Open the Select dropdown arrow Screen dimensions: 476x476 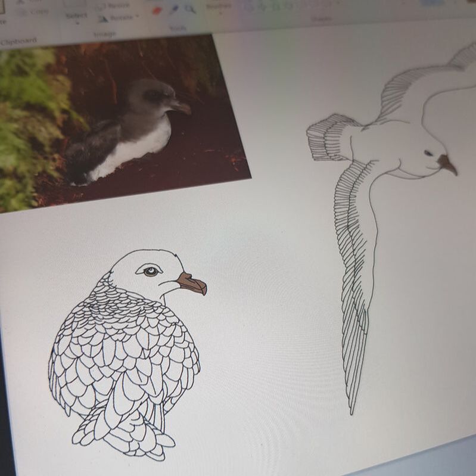77,23
